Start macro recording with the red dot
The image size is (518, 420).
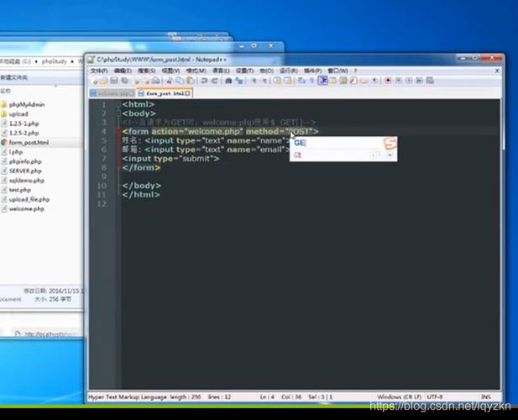tap(388, 81)
